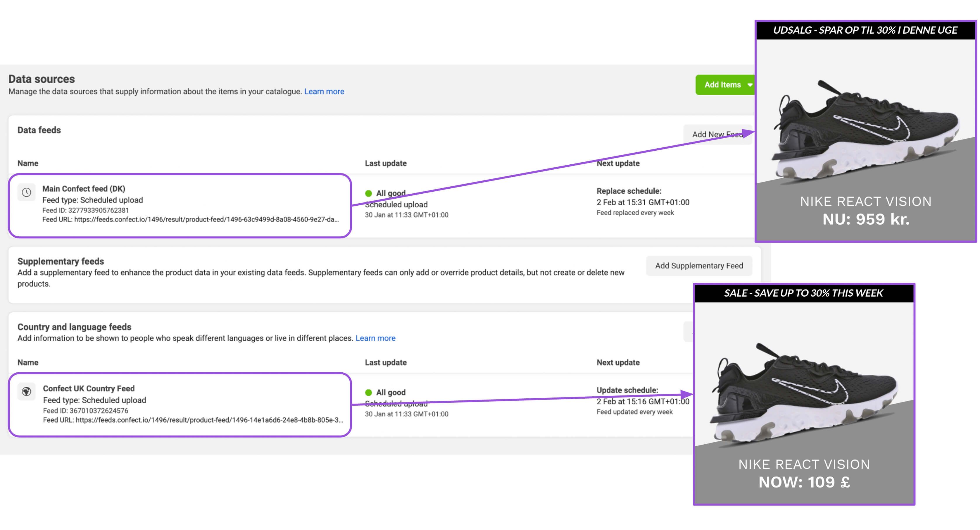Viewport: 980px width, 530px height.
Task: Open Learn more link under Data sources
Action: 324,91
